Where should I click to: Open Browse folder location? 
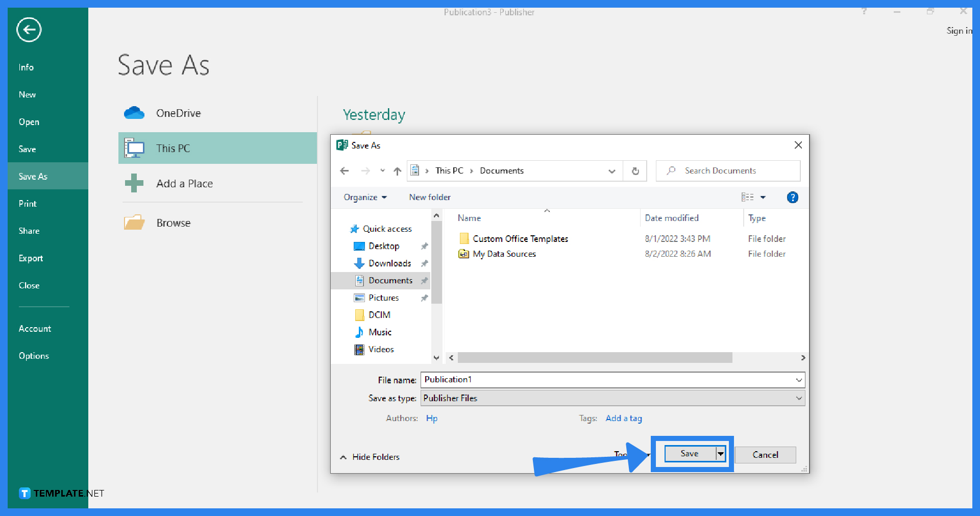[173, 223]
